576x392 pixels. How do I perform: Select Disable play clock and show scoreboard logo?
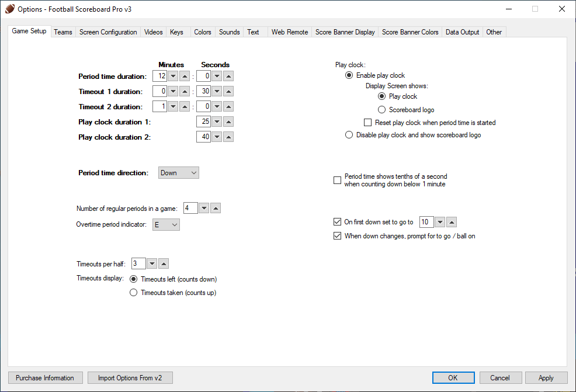349,135
